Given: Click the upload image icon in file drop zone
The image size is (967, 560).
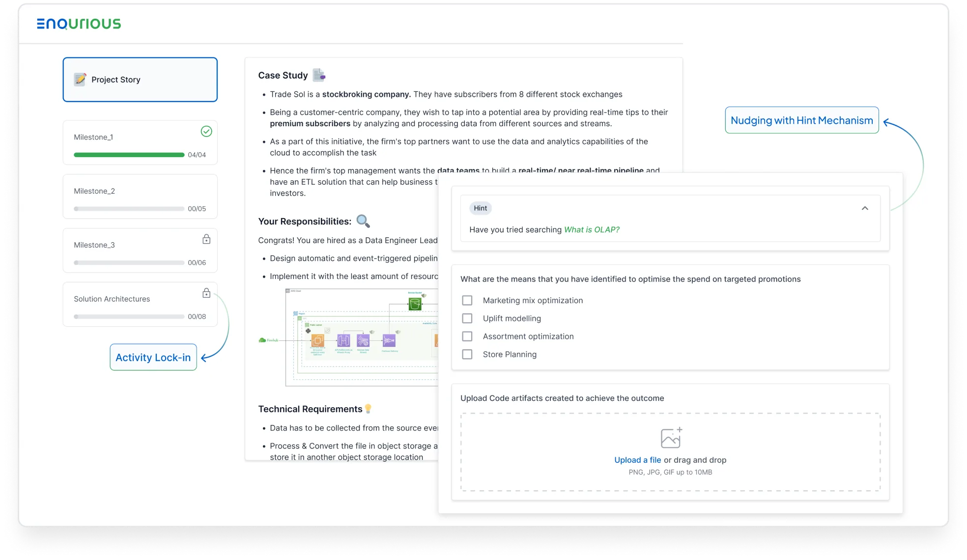Looking at the screenshot, I should [x=671, y=439].
